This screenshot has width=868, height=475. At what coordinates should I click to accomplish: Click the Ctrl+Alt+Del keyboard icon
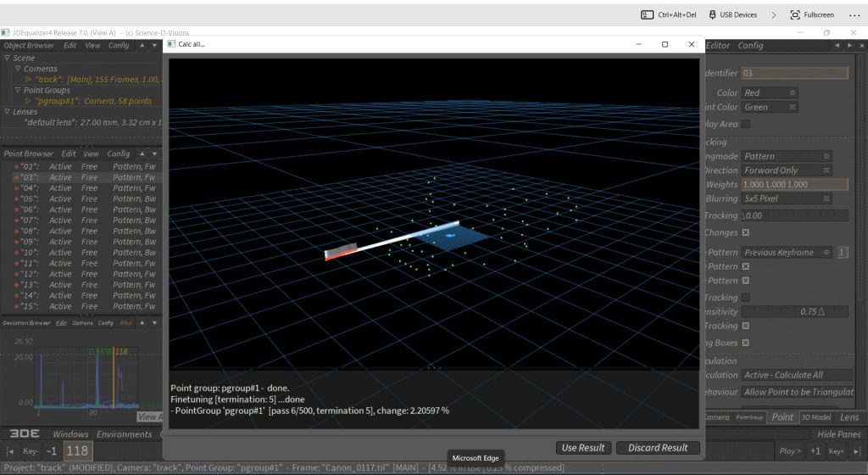(x=647, y=15)
